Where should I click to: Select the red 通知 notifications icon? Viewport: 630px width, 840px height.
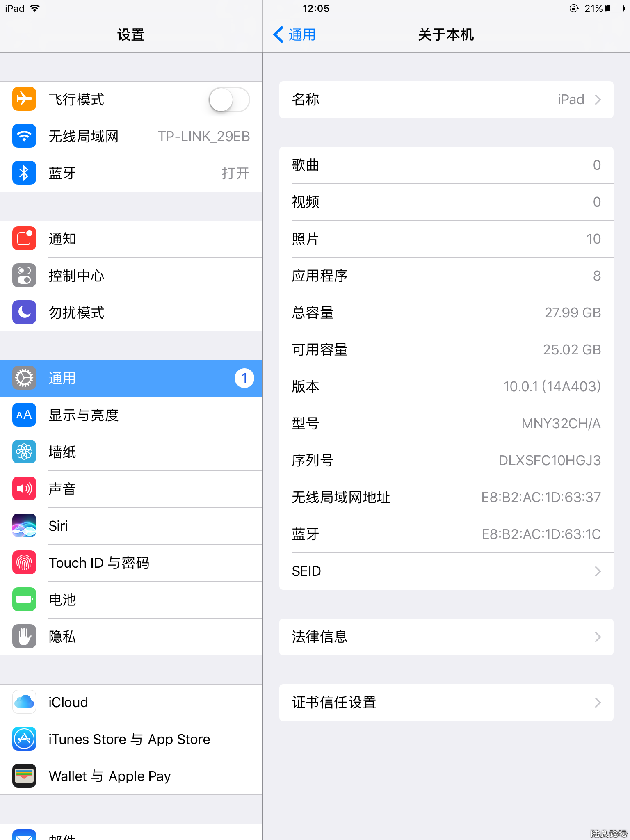[x=24, y=239]
